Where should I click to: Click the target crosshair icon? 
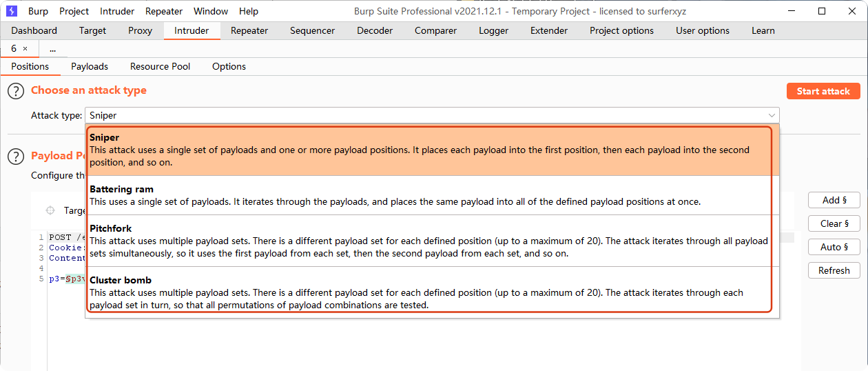pyautogui.click(x=50, y=210)
